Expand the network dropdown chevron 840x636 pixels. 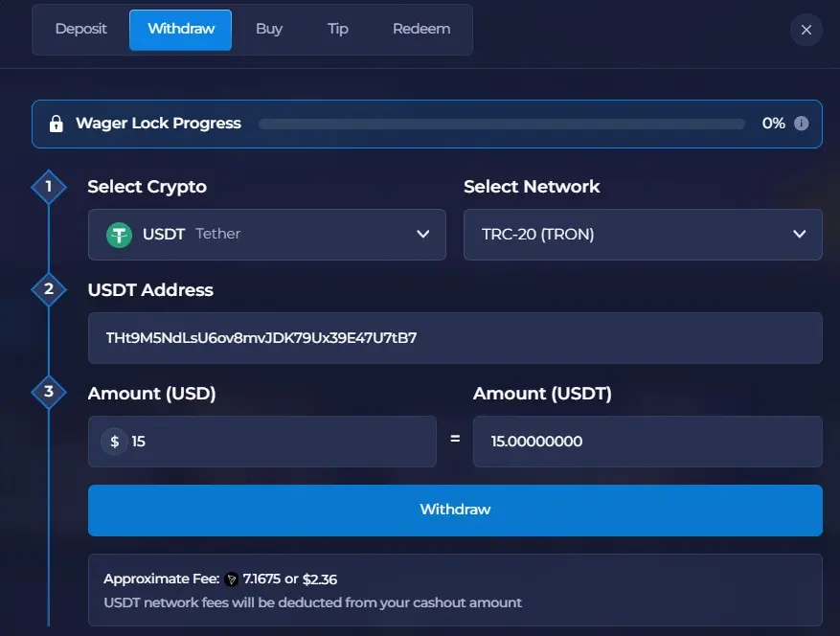(x=799, y=234)
